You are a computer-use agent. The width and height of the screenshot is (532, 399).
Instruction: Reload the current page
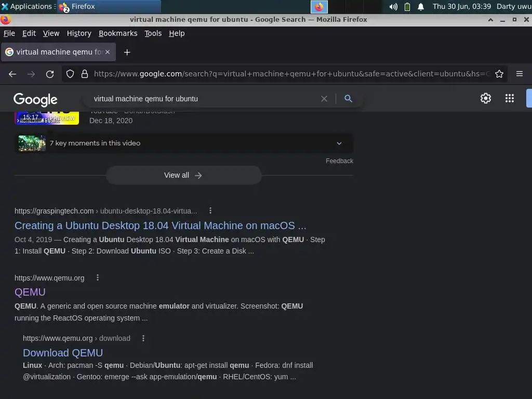pyautogui.click(x=50, y=74)
